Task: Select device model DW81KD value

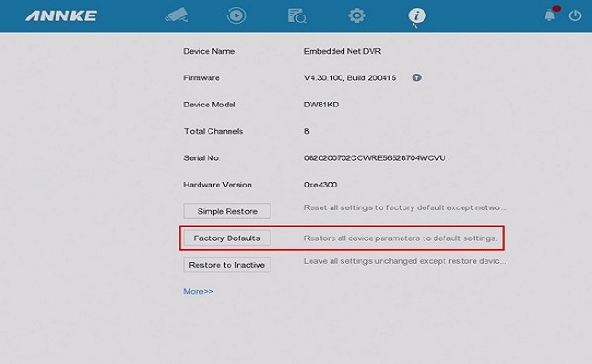Action: (x=322, y=105)
